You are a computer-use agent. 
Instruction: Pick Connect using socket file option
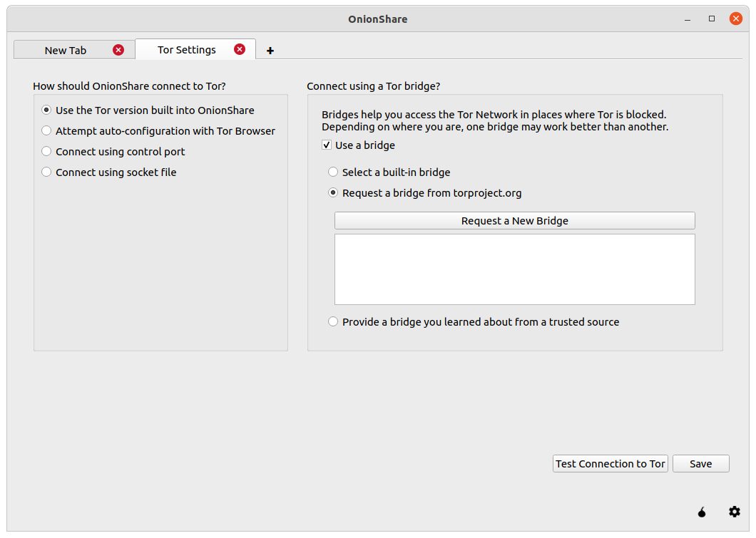coord(47,172)
